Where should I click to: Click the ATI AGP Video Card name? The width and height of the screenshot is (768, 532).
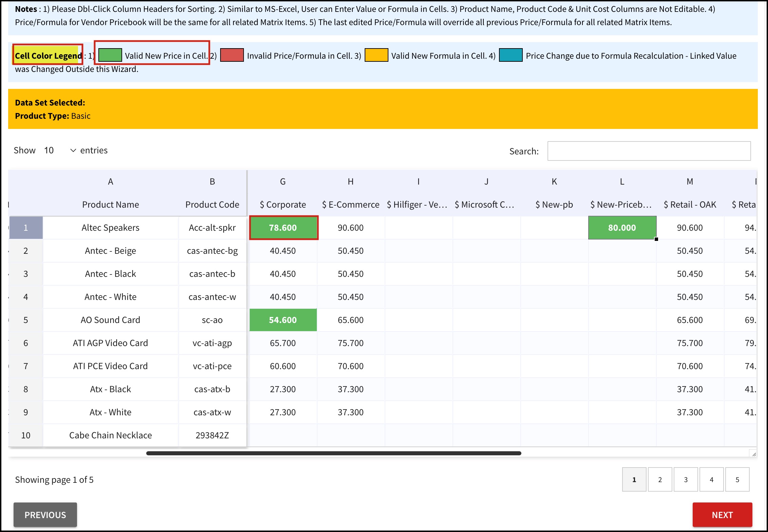click(111, 343)
